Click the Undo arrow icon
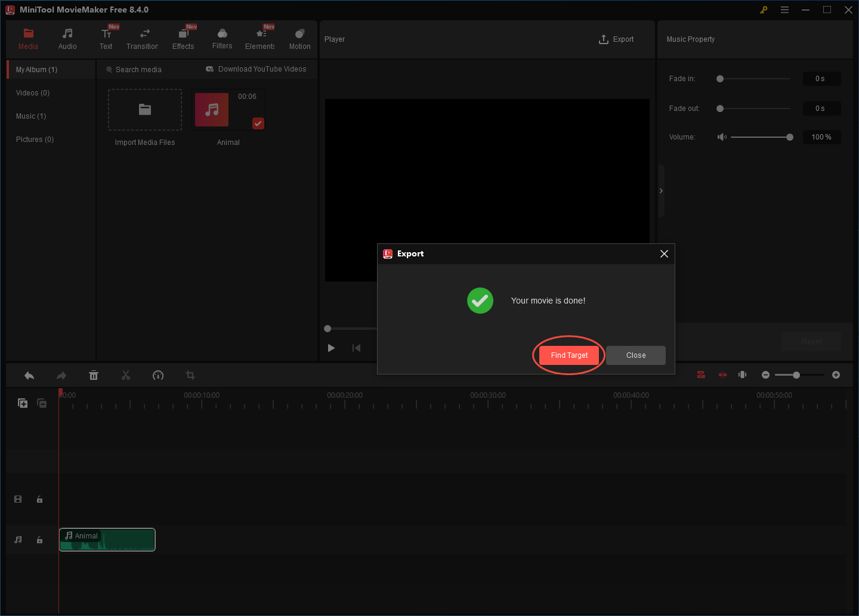The width and height of the screenshot is (859, 616). pyautogui.click(x=29, y=375)
